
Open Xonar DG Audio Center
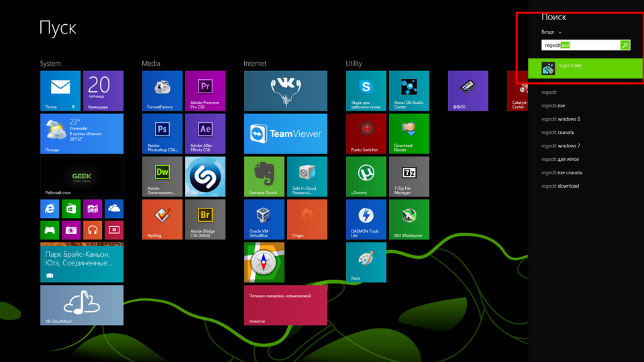pyautogui.click(x=409, y=90)
